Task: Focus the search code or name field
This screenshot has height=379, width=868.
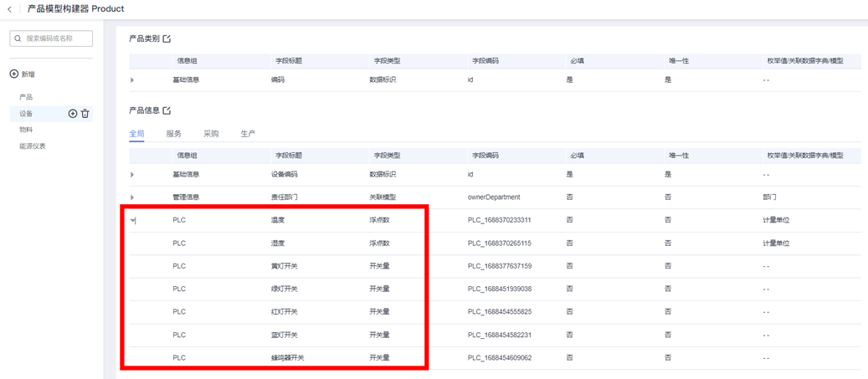Action: pos(51,38)
